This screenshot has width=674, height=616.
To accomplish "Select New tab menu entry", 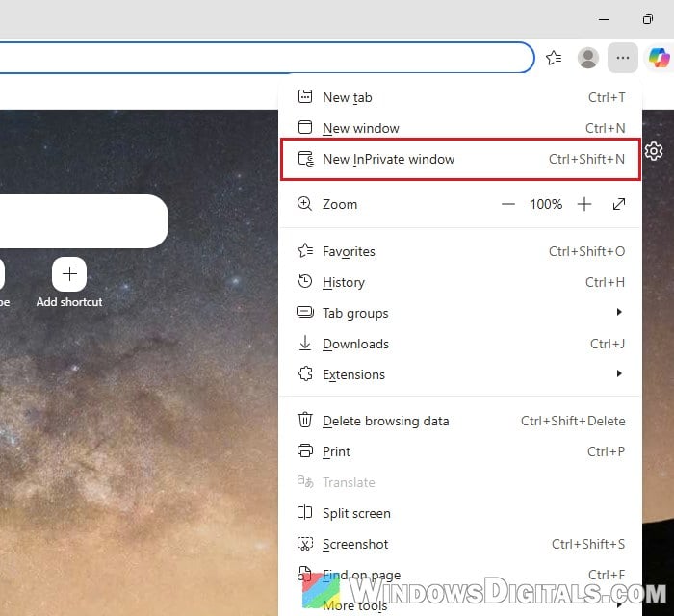I will pos(460,97).
